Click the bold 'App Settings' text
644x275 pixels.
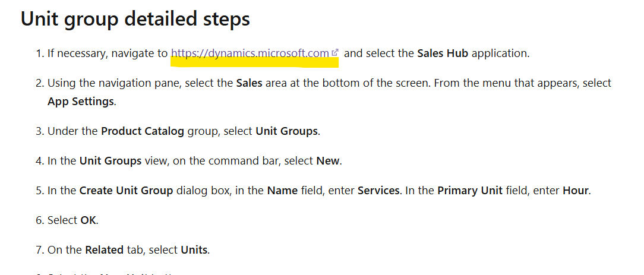(x=81, y=102)
